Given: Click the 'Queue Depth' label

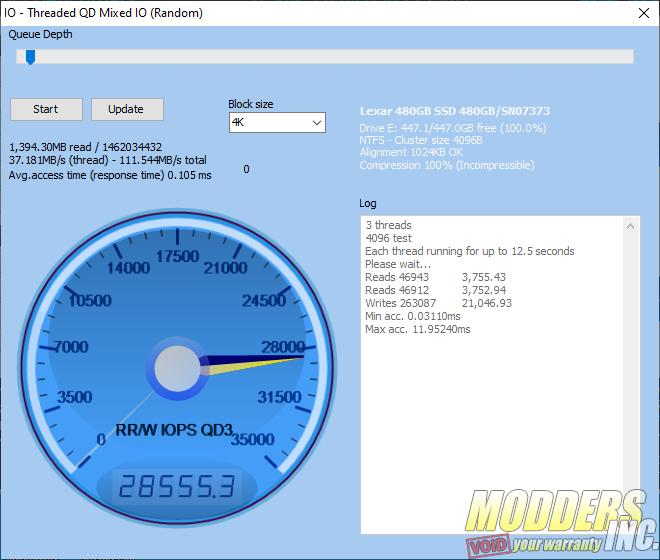Looking at the screenshot, I should point(40,34).
